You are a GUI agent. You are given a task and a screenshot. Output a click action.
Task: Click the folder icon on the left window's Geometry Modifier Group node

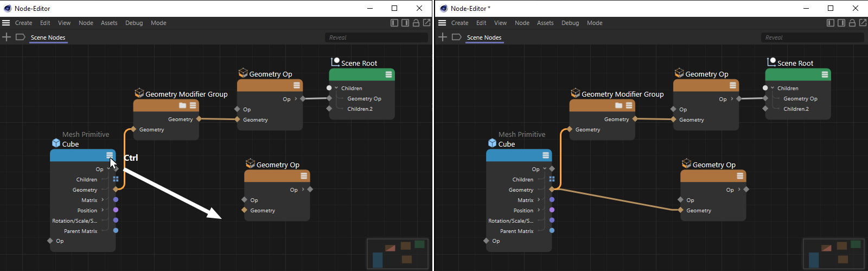tap(182, 105)
